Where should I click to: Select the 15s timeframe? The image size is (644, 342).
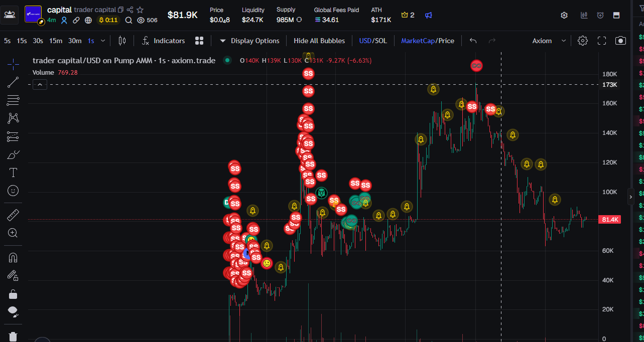click(22, 41)
